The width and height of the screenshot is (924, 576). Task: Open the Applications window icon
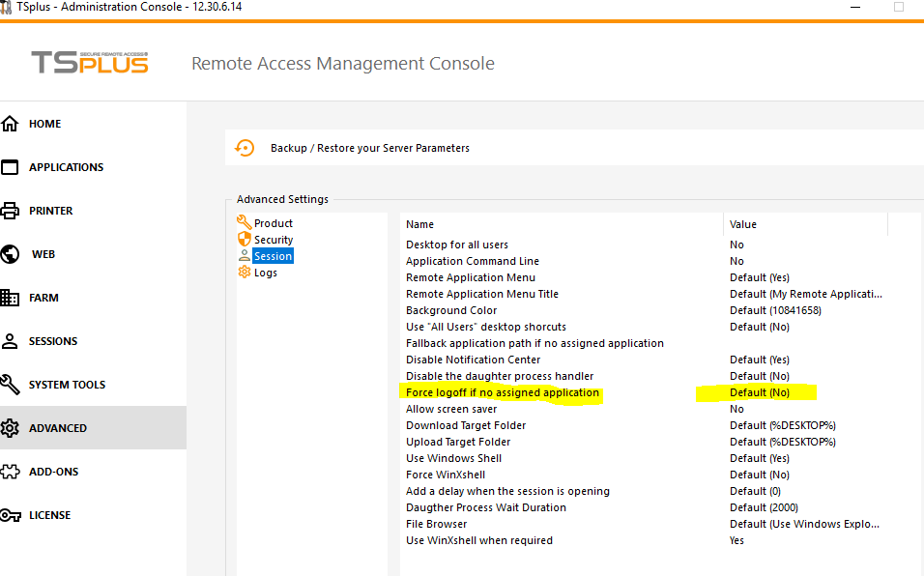click(11, 167)
